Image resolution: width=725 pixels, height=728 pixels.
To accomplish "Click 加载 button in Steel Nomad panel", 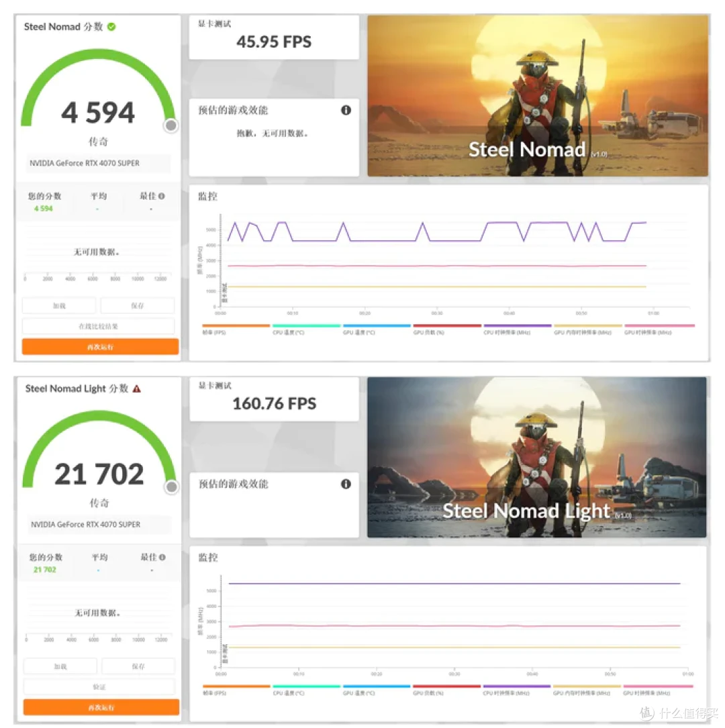I will [x=59, y=305].
